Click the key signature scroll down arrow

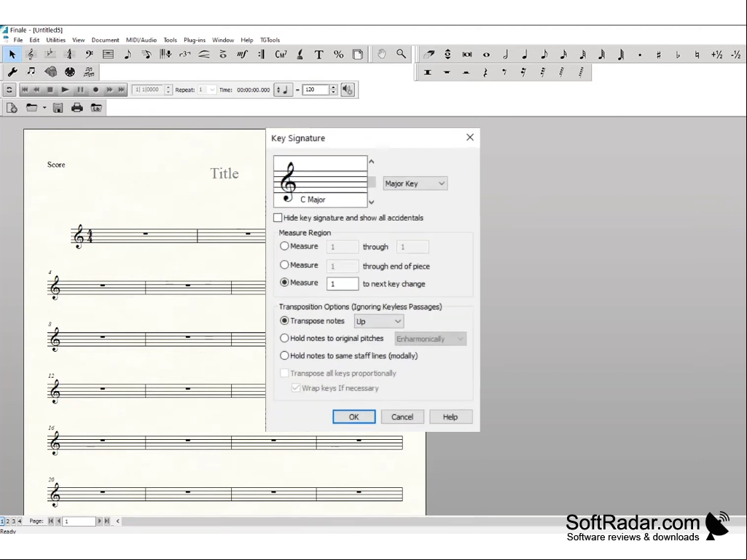[372, 202]
